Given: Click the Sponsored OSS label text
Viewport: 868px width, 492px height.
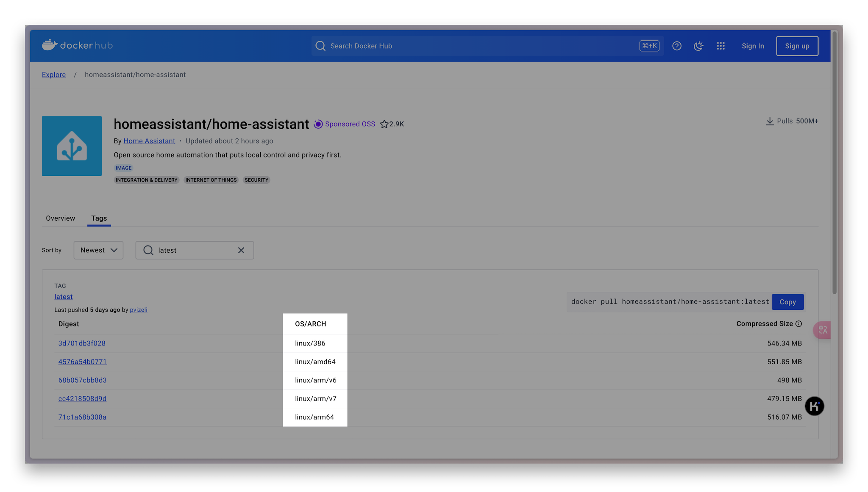Looking at the screenshot, I should tap(350, 124).
